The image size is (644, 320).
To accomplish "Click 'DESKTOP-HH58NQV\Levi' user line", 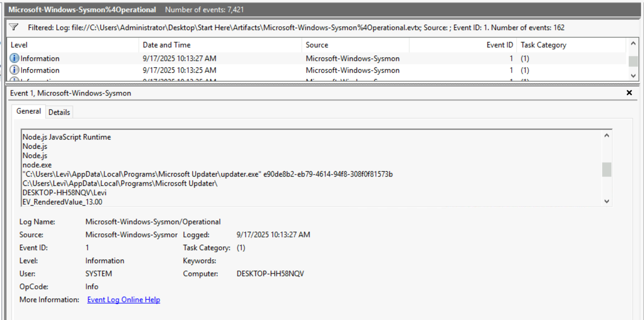I will pyautogui.click(x=64, y=192).
